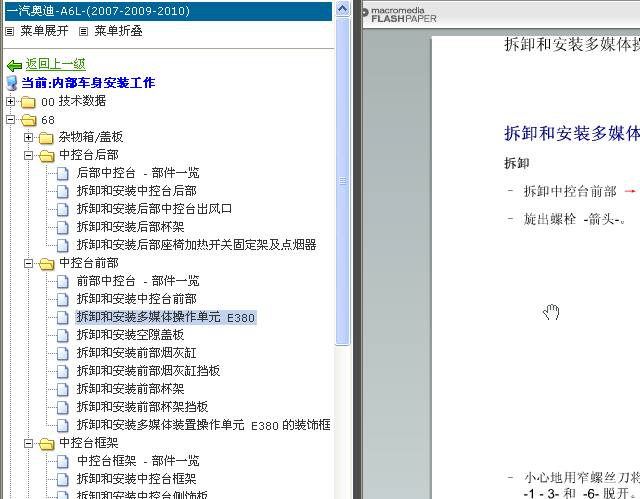Image resolution: width=640 pixels, height=499 pixels.
Task: Click page icon beside 前部中控台 - 部件一览
Action: tap(62, 282)
